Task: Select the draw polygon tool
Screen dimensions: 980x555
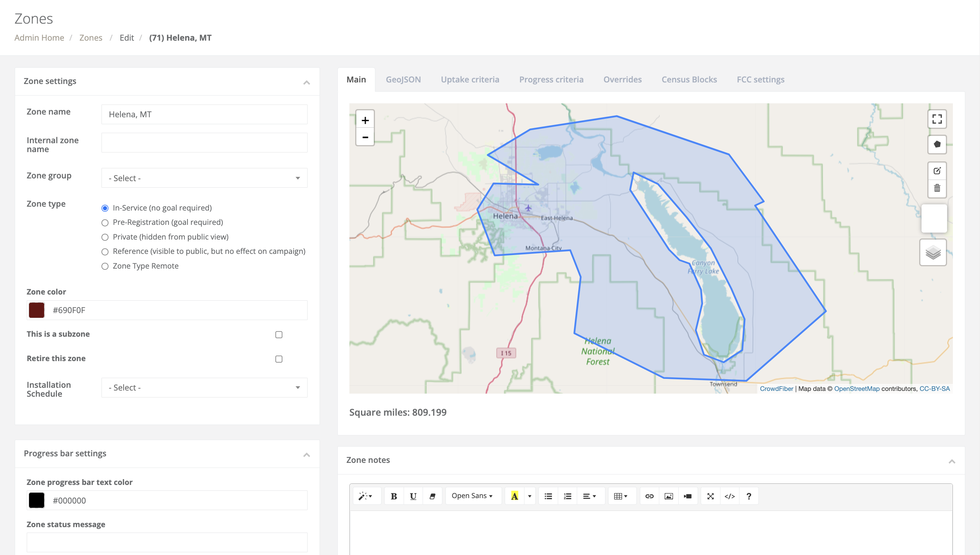Action: [x=937, y=144]
